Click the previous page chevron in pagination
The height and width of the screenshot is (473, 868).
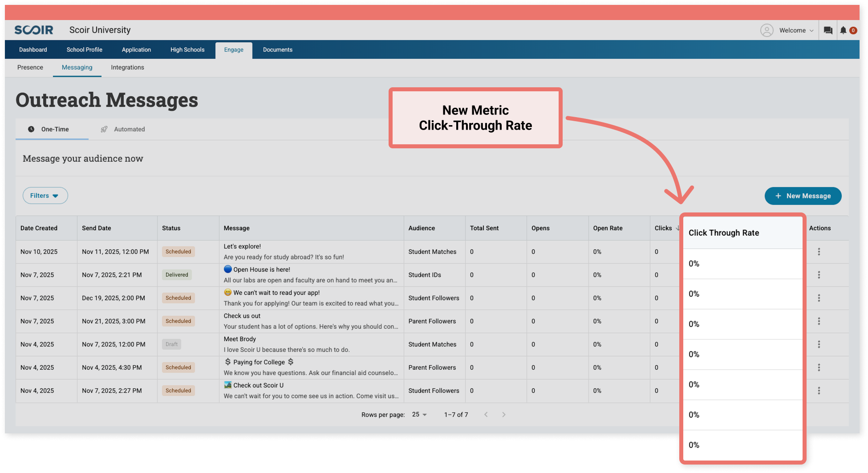click(486, 414)
